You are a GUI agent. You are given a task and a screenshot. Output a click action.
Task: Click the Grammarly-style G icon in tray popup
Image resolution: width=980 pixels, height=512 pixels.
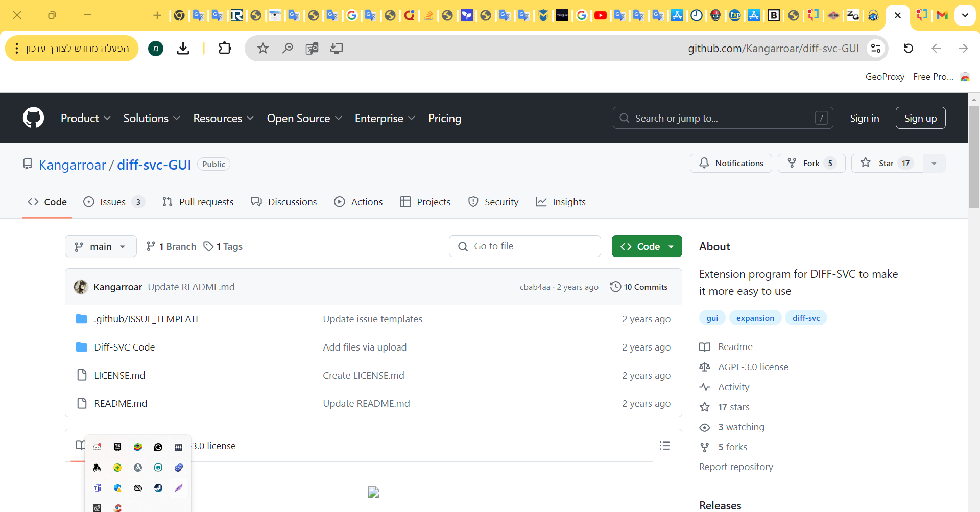[x=158, y=447]
